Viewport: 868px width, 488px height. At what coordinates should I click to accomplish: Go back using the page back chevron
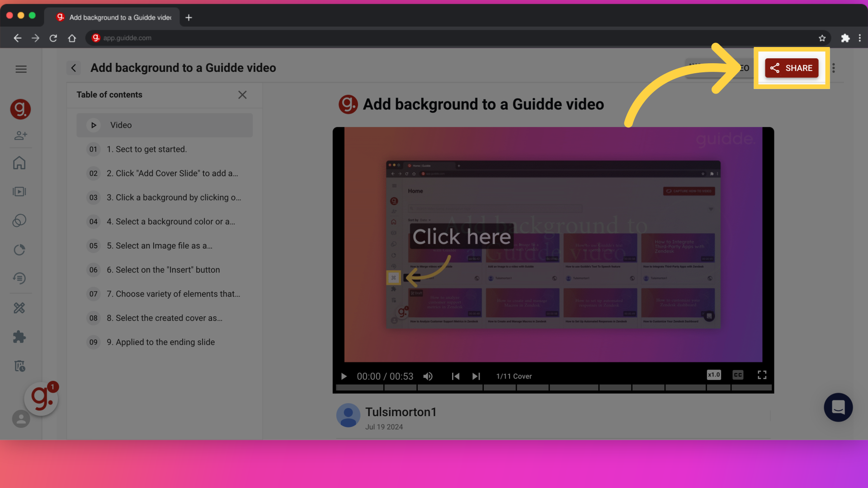[74, 68]
